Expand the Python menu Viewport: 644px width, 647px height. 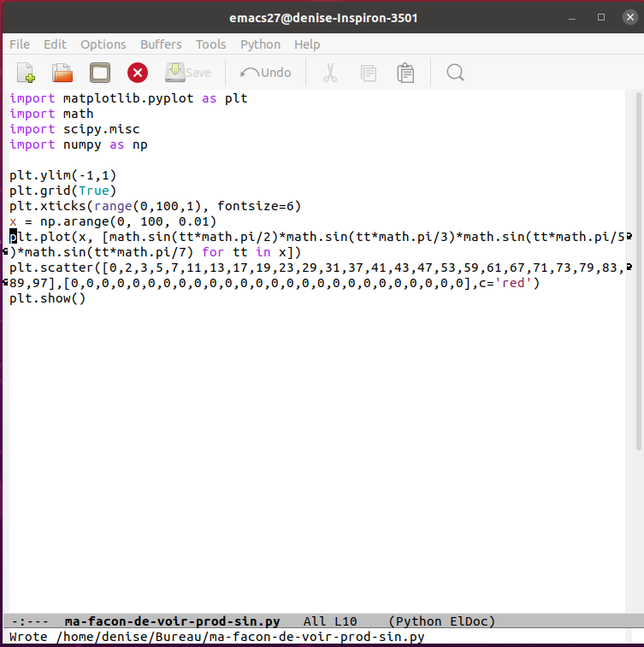pyautogui.click(x=260, y=44)
